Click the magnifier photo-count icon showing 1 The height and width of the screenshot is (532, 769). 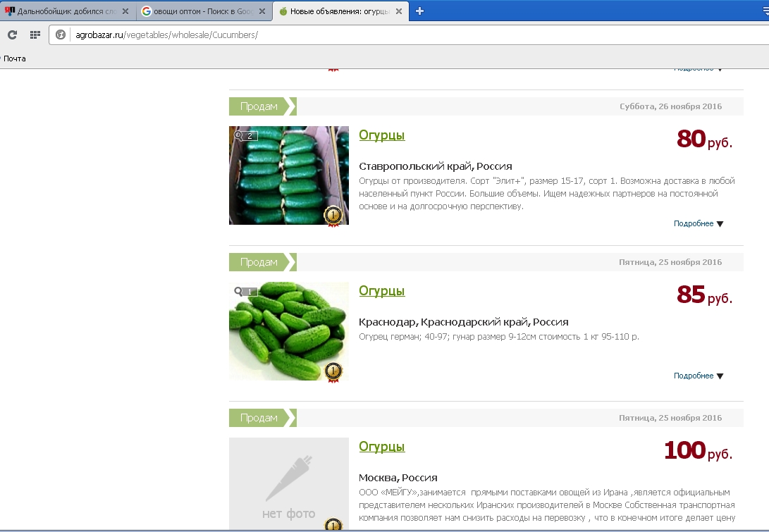[245, 292]
